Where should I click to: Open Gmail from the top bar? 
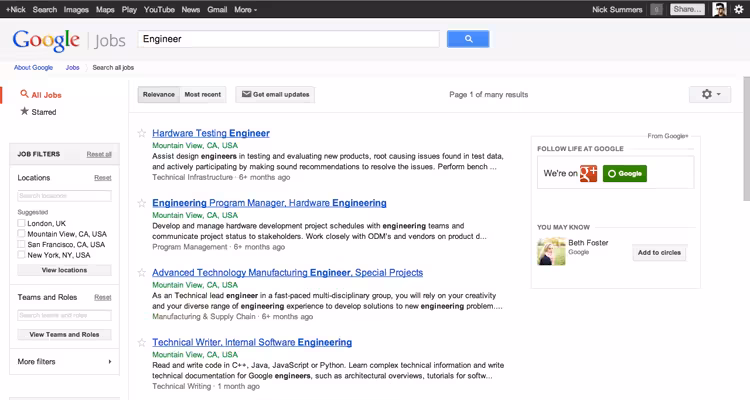click(x=217, y=10)
